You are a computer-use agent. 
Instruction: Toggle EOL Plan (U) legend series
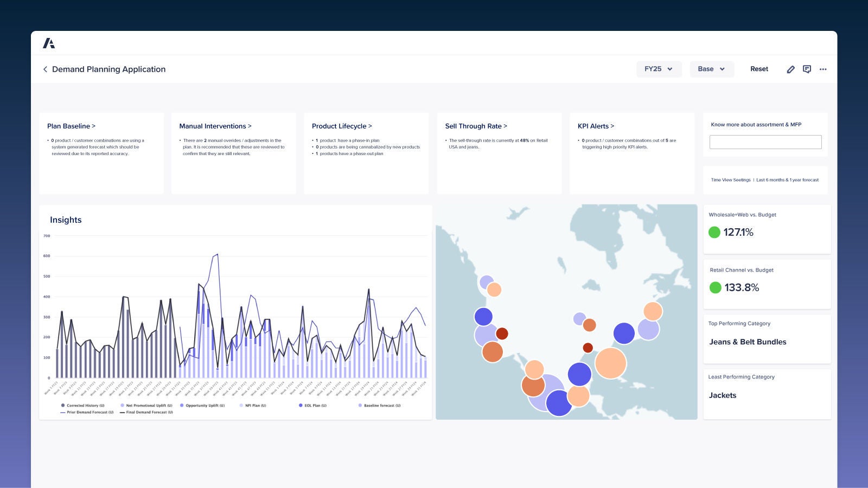click(312, 406)
